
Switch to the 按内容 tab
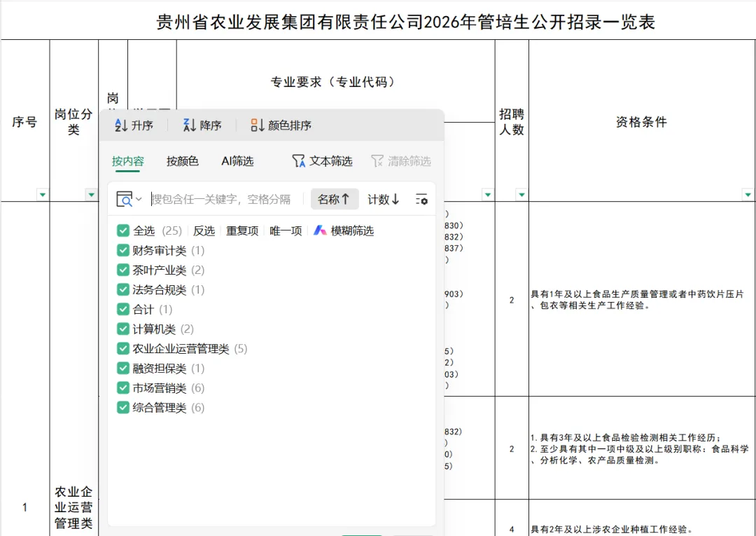tap(128, 161)
